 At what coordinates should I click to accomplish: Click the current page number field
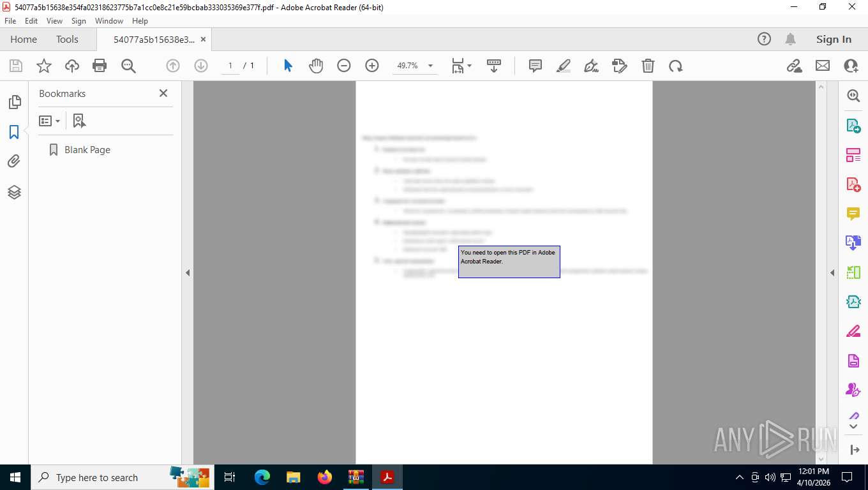(x=230, y=66)
